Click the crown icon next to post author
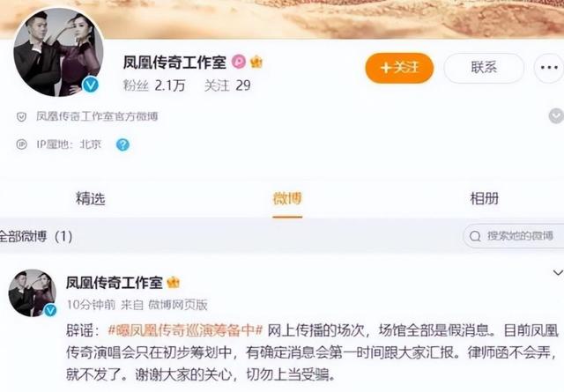This screenshot has height=392, width=564. (x=173, y=283)
